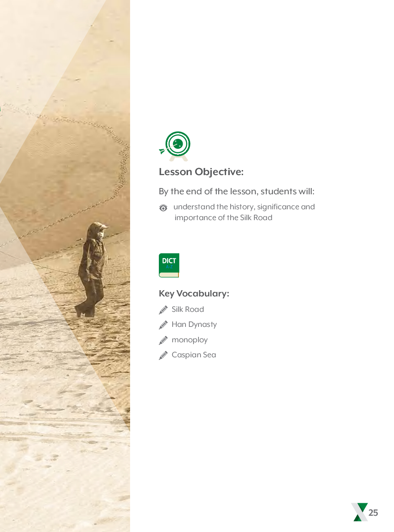The width and height of the screenshot is (394, 532).
Task: Select the Lesson Objective heading
Action: tap(201, 172)
